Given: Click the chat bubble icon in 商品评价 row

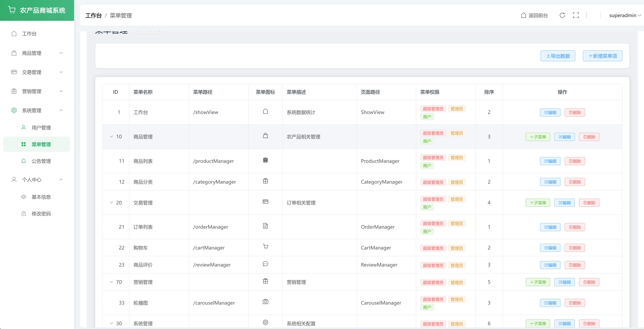Looking at the screenshot, I should (x=265, y=264).
